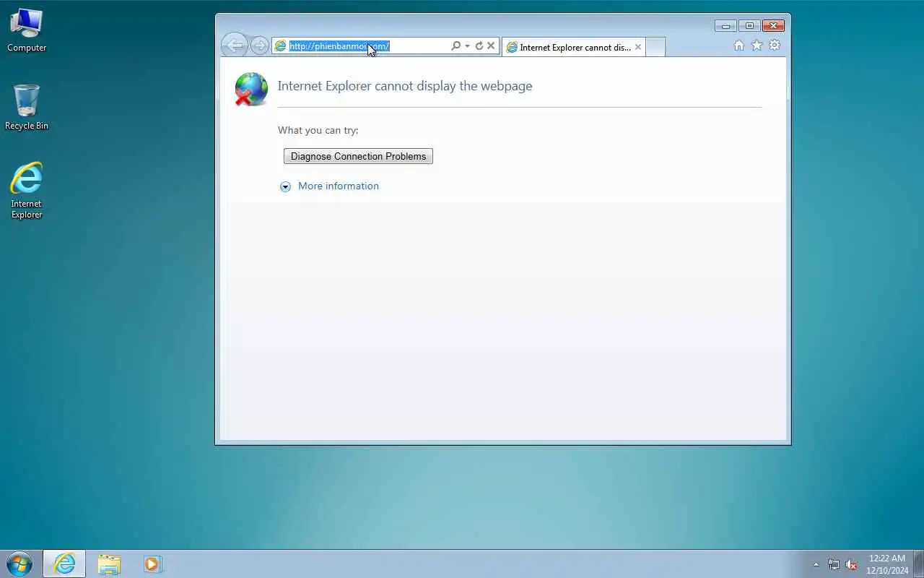Select the Internet Explorer desktop shortcut
The width and height of the screenshot is (924, 578).
pyautogui.click(x=27, y=191)
